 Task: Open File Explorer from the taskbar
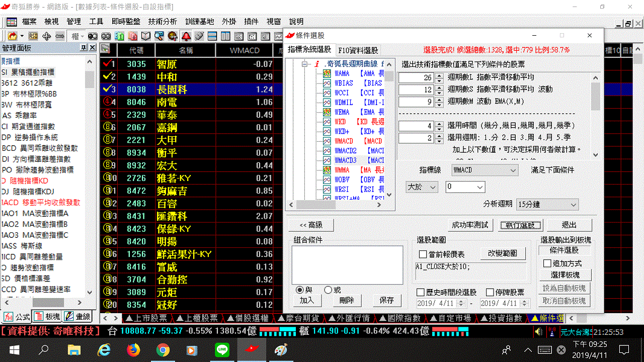click(x=74, y=349)
